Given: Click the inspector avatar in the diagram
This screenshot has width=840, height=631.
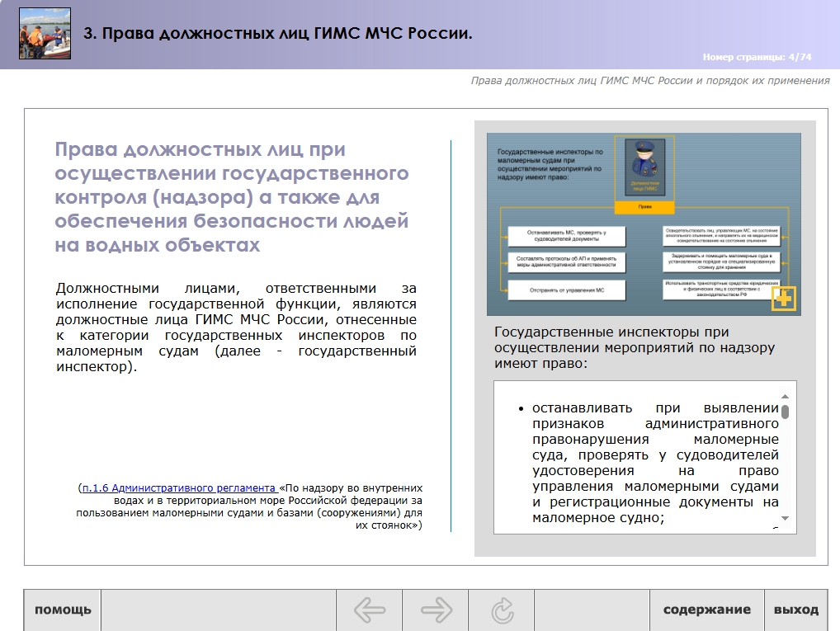Looking at the screenshot, I should coord(645,166).
